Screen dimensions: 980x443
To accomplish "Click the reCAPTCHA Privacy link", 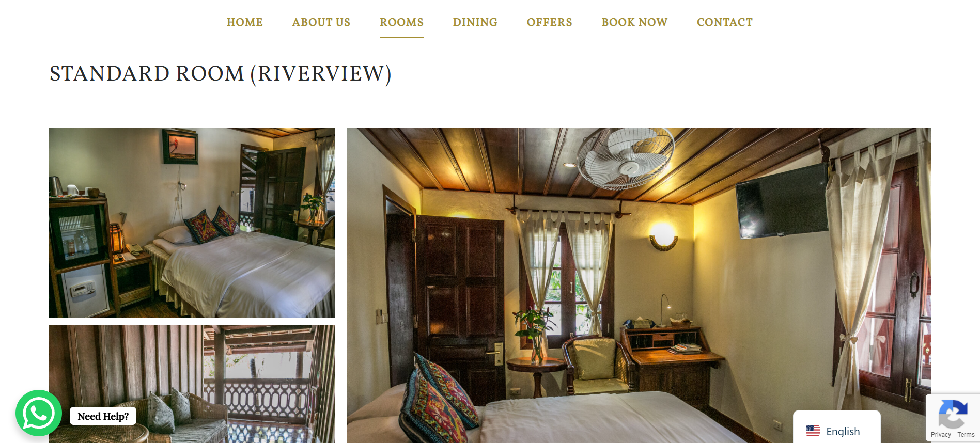I will [941, 435].
